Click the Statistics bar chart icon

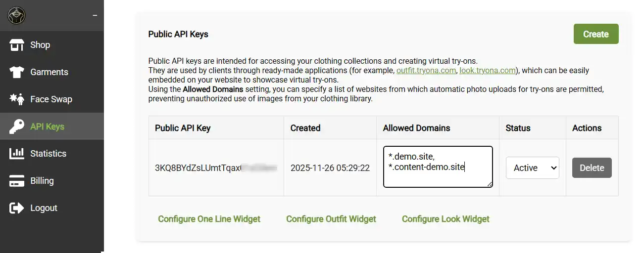pos(17,154)
